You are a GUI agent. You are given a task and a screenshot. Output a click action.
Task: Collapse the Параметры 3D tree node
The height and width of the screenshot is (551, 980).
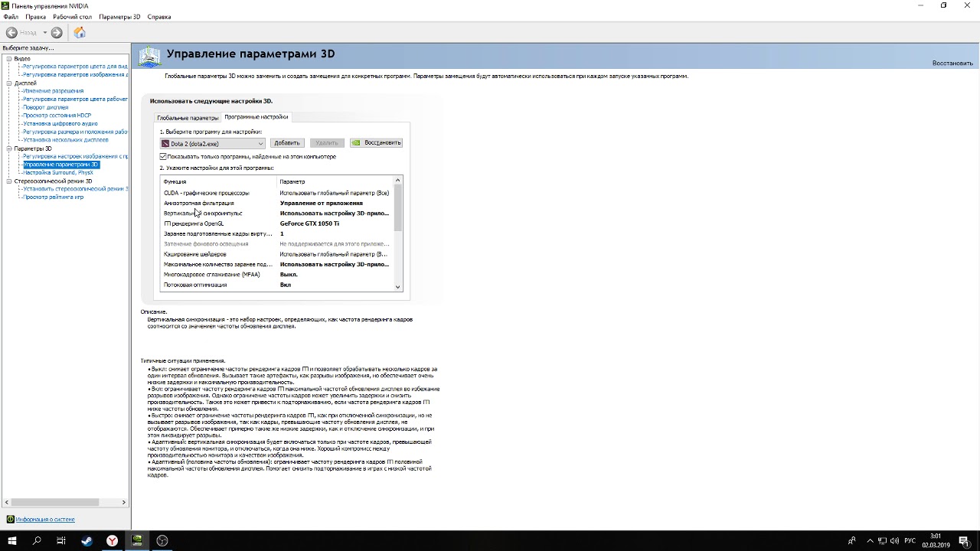coord(9,148)
